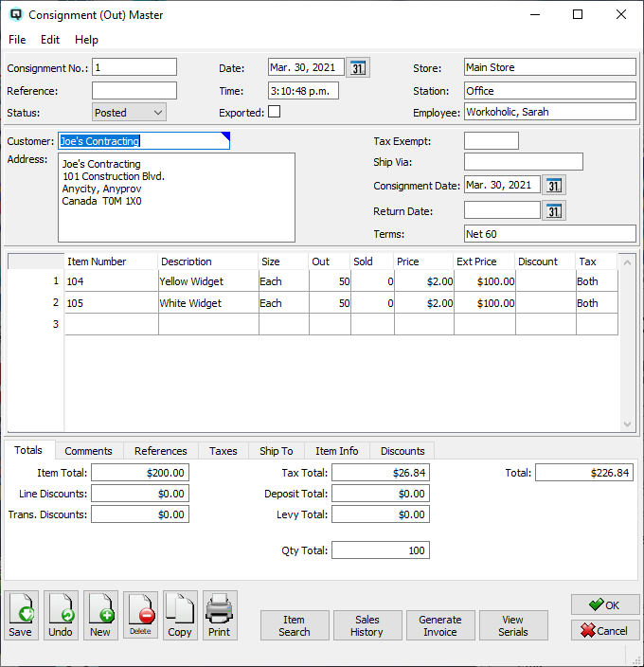
Task: Click the Tax Exempt input field
Action: pyautogui.click(x=492, y=141)
